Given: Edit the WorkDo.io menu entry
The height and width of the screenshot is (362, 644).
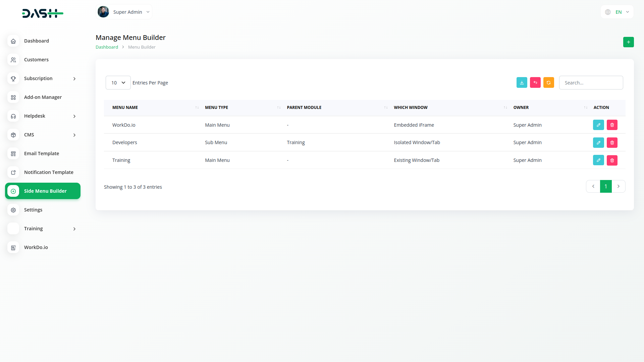Looking at the screenshot, I should [x=598, y=125].
